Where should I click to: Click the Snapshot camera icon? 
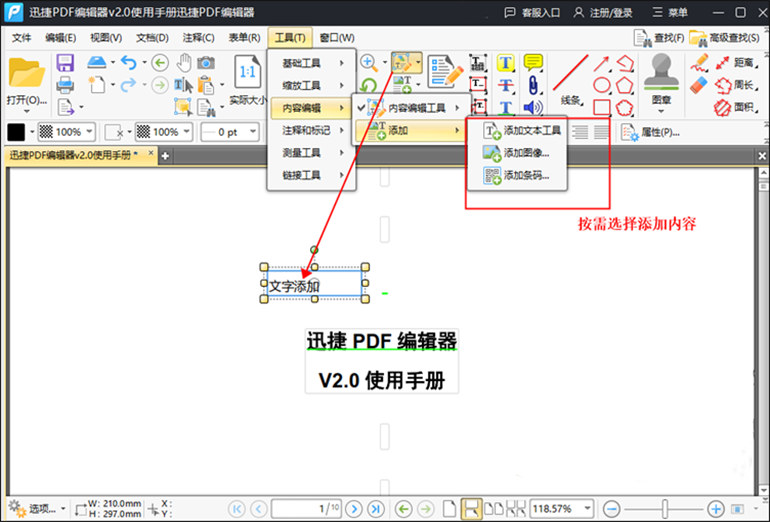206,63
